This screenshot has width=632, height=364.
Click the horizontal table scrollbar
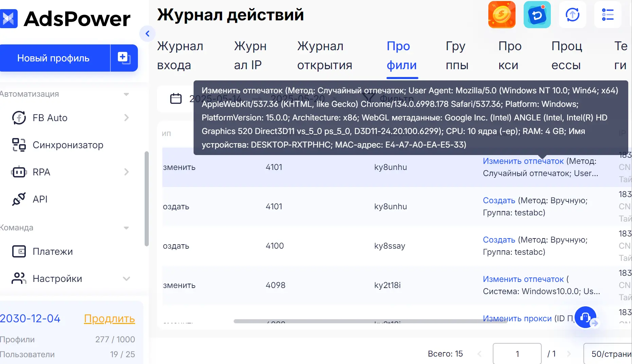370,321
